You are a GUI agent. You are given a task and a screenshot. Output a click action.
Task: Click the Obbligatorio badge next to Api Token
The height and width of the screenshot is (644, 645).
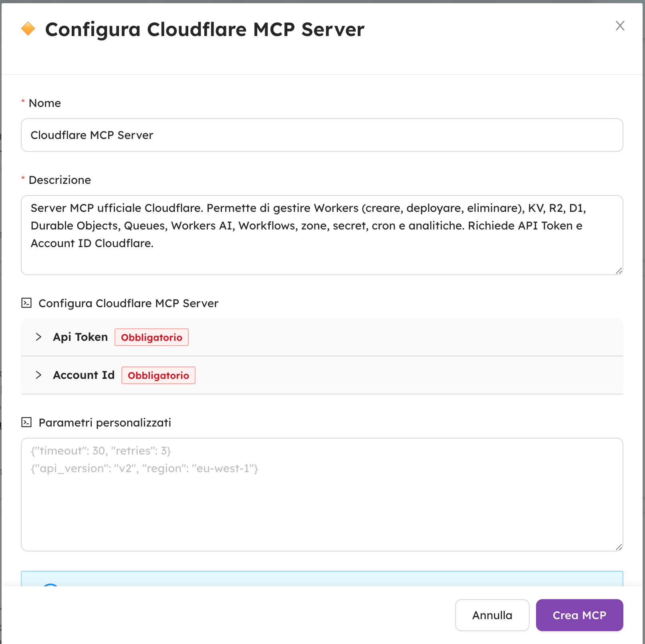pyautogui.click(x=151, y=337)
